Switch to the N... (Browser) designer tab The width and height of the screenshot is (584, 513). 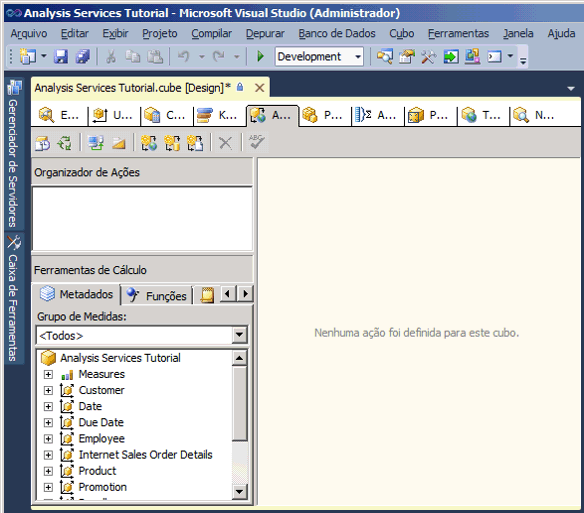[x=533, y=115]
